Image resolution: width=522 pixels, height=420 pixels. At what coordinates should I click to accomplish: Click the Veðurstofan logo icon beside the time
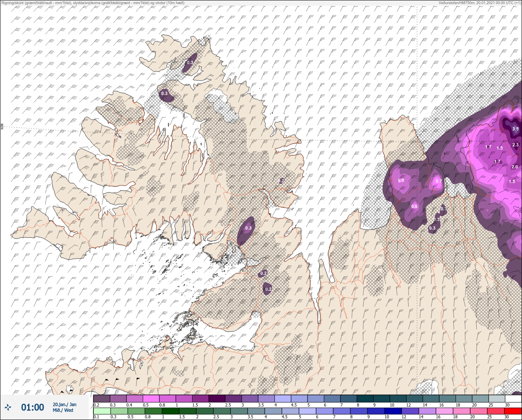pos(8,407)
